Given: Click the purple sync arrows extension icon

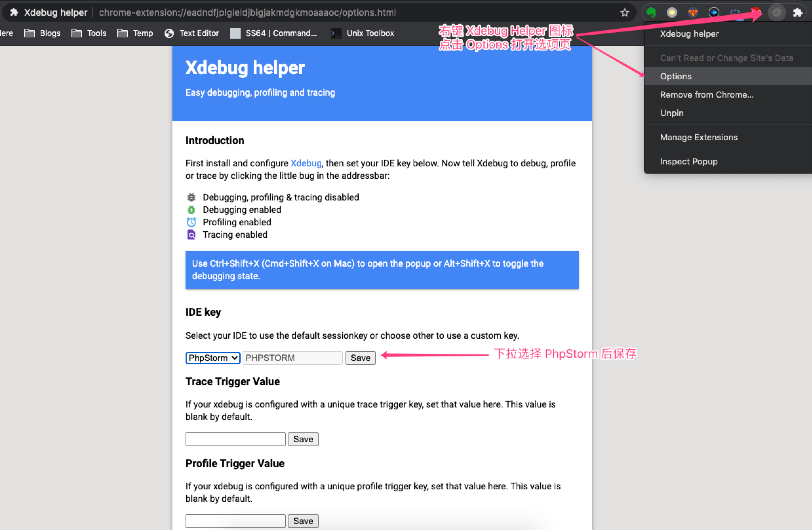Looking at the screenshot, I should click(x=735, y=12).
